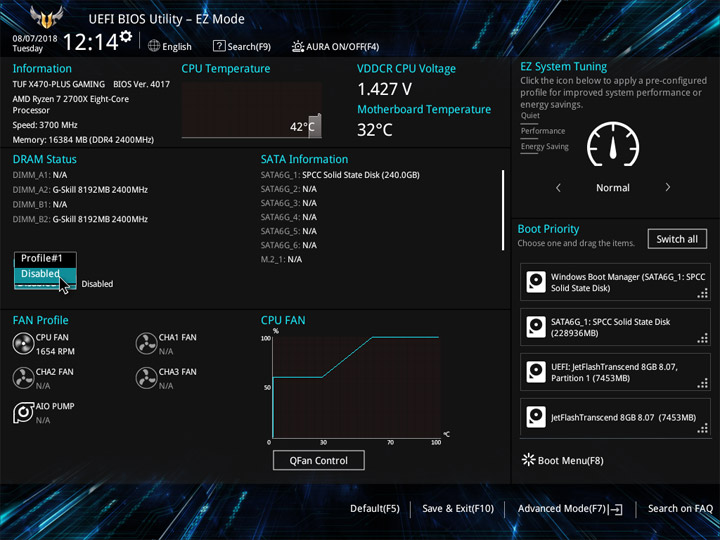Click the CPU FAN icon

(23, 344)
